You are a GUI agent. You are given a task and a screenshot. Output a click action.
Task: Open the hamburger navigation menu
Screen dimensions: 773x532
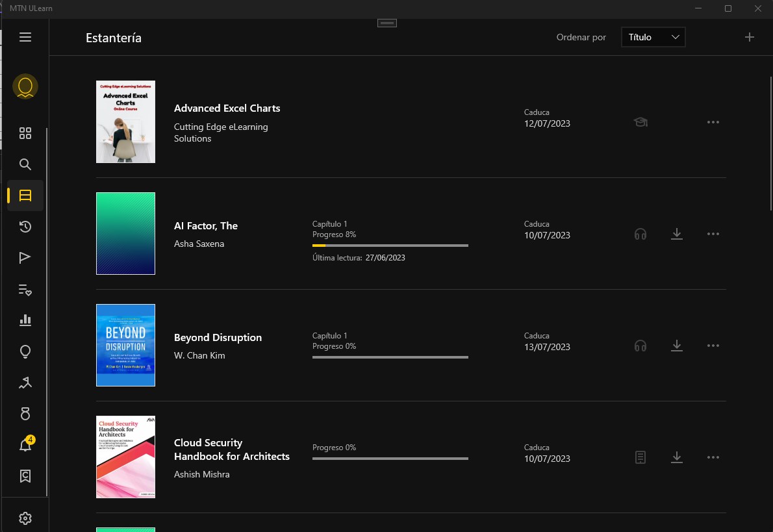point(25,37)
